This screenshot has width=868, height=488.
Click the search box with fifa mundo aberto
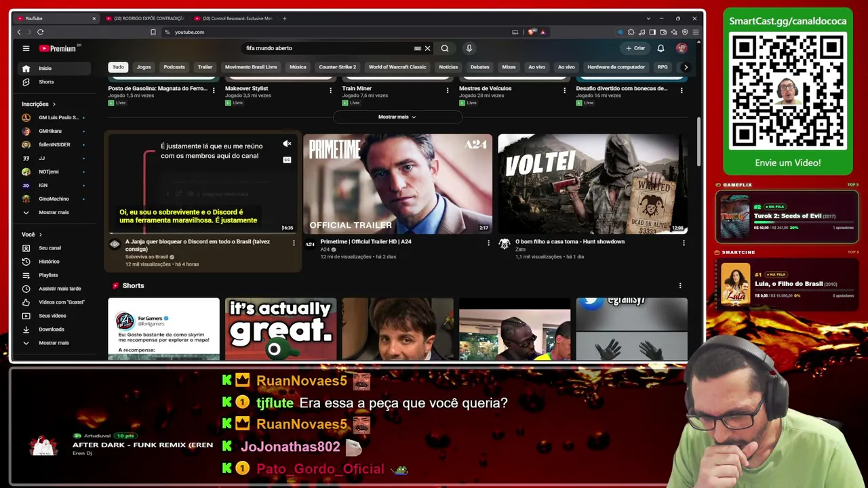click(329, 48)
